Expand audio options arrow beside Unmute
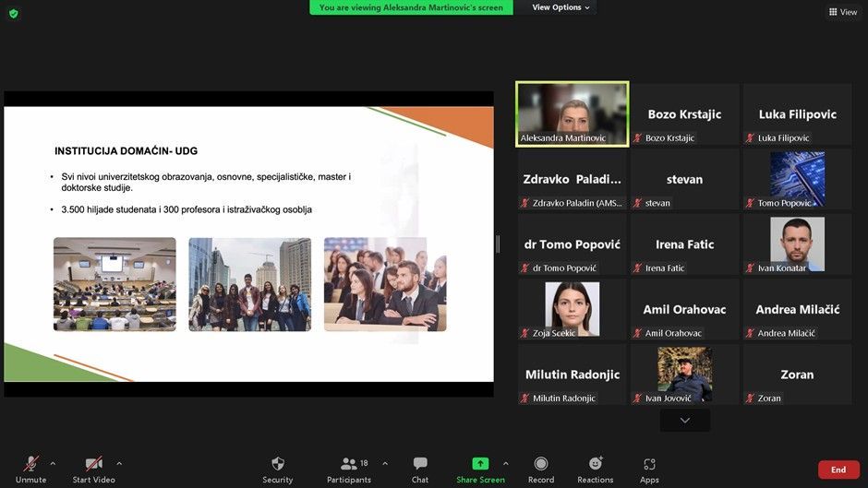The height and width of the screenshot is (488, 868). [x=53, y=463]
